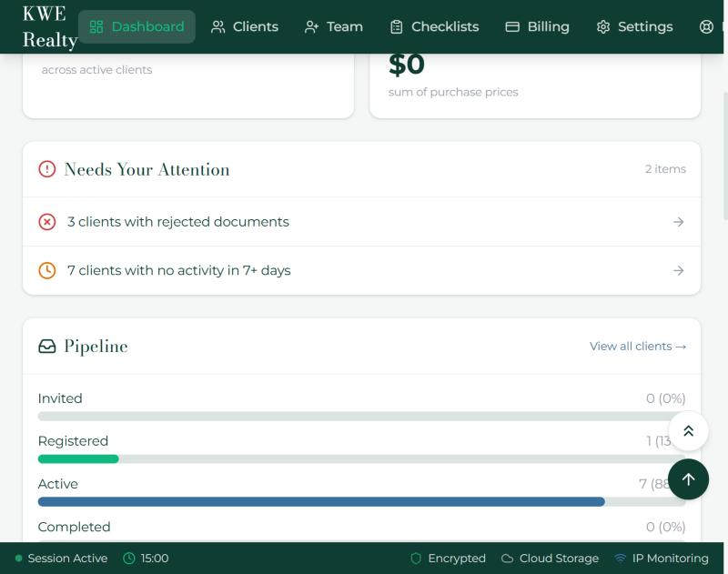This screenshot has width=728, height=574.
Task: Click 'across active clients' caption
Action: click(x=96, y=70)
